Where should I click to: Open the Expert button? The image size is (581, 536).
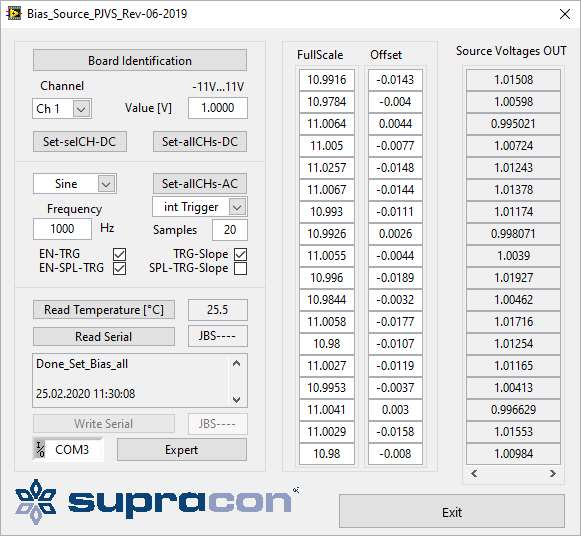182,450
